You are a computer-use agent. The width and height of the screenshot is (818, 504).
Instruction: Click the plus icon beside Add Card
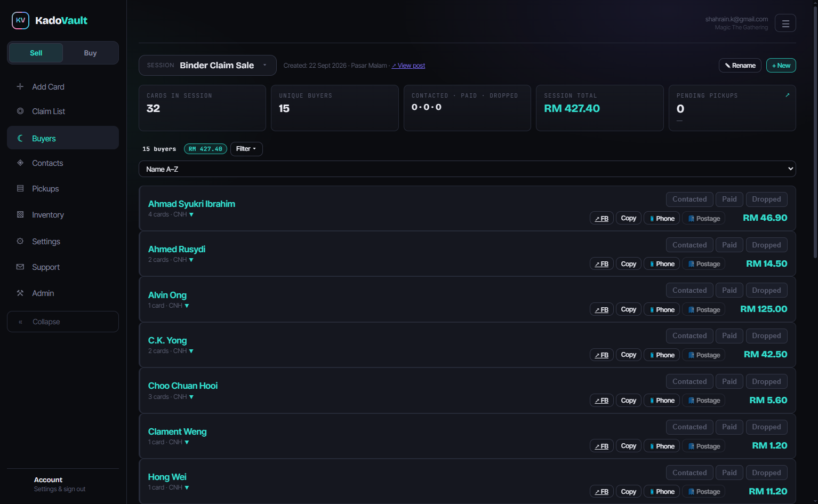pos(20,86)
